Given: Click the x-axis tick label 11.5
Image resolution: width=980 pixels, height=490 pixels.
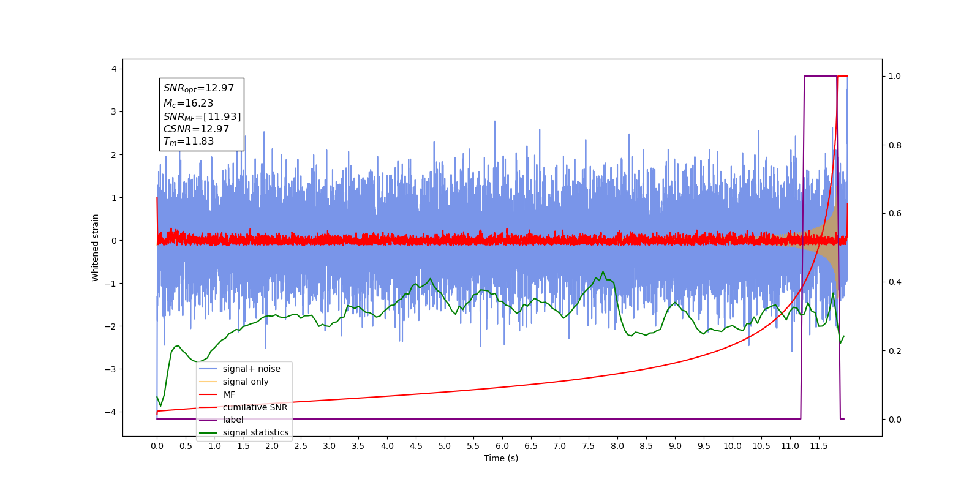Looking at the screenshot, I should pos(819,446).
